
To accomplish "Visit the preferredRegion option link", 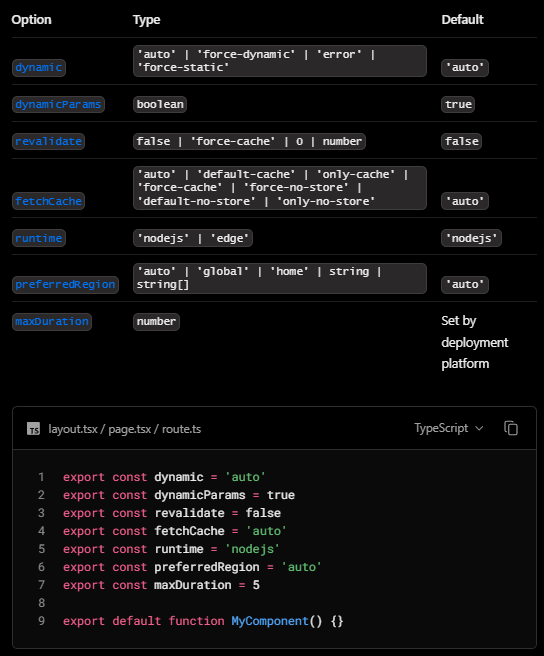I will pyautogui.click(x=65, y=284).
